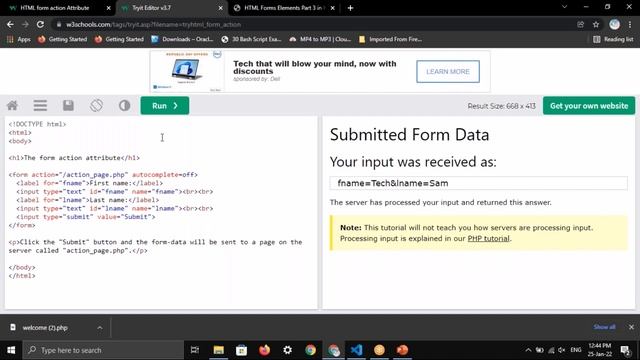Screen dimensions: 640x360
Task: Bookmark this page with star icon
Action: (x=596, y=24)
